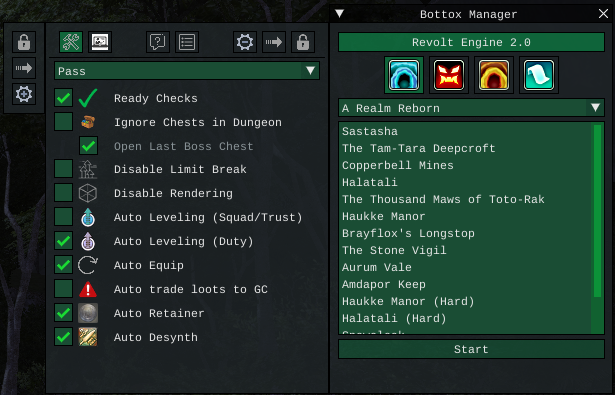
Task: Open the question mark help icon
Action: 158,42
